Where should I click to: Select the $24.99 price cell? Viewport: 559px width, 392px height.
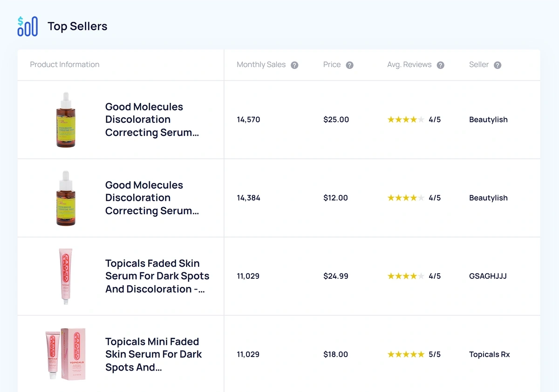tap(336, 276)
